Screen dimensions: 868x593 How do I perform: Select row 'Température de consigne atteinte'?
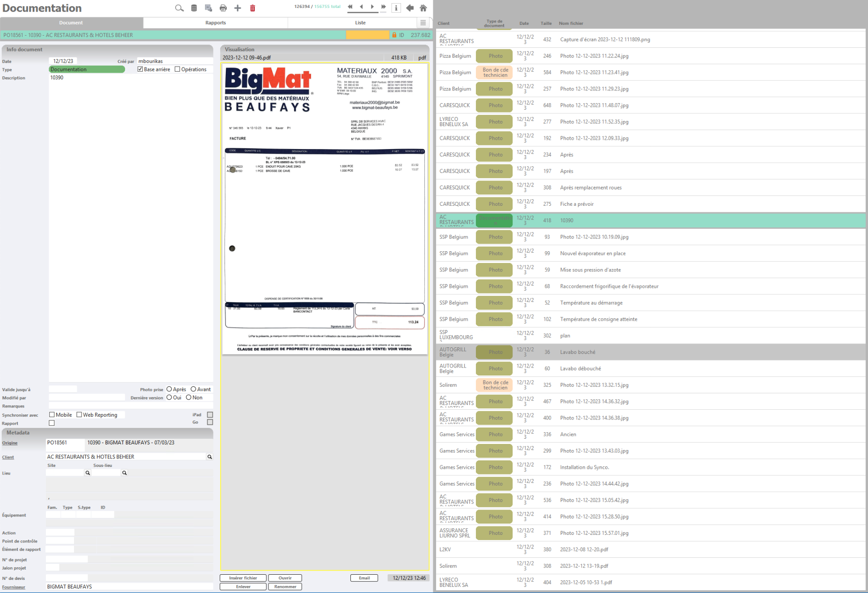point(651,319)
